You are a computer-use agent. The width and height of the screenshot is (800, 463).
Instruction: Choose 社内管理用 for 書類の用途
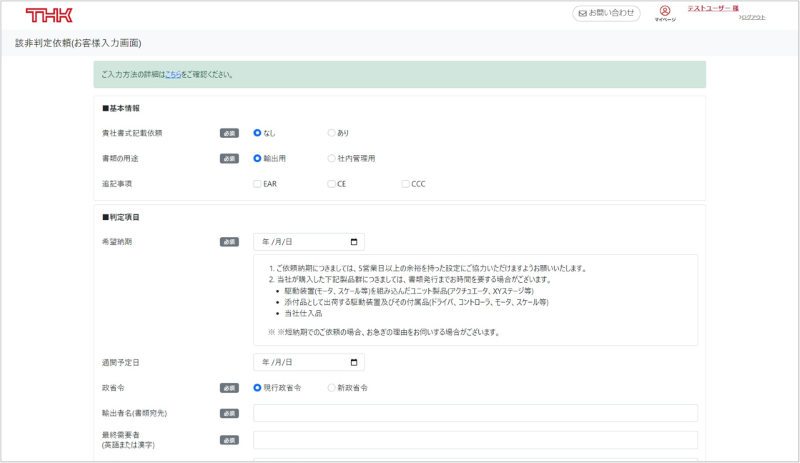click(x=332, y=158)
